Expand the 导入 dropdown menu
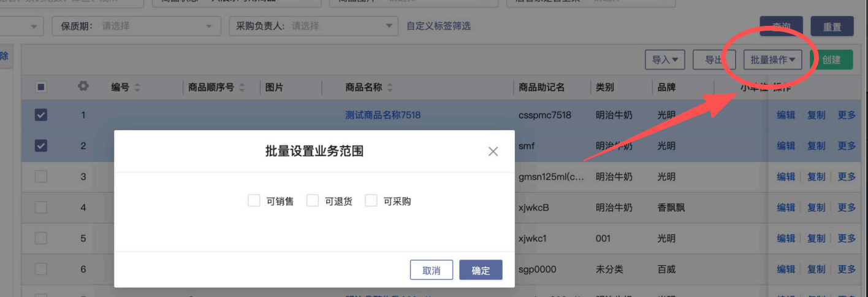Screen dimensions: 868x297 664,60
